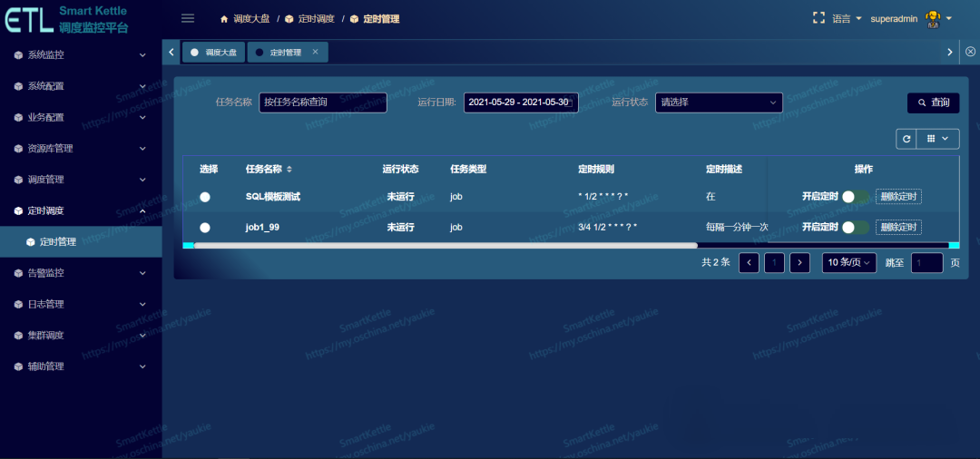
Task: Expand 资源库管理 sidebar menu
Action: pos(81,149)
